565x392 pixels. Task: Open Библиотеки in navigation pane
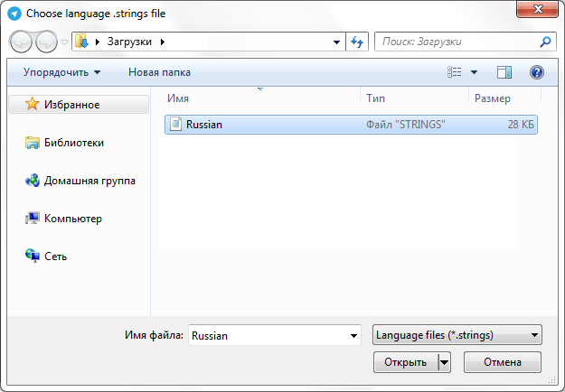point(73,143)
